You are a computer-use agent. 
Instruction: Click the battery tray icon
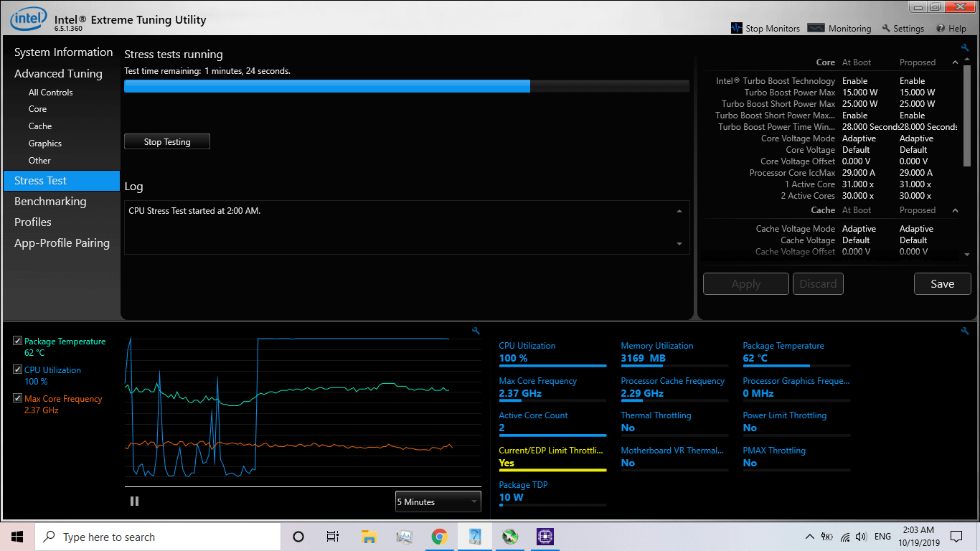827,537
